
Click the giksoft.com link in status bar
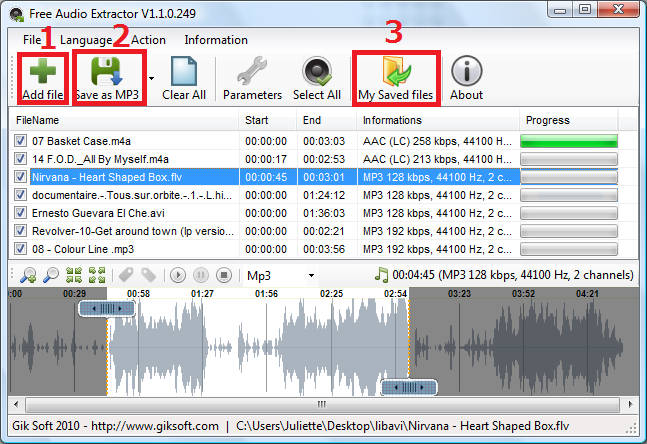[155, 426]
